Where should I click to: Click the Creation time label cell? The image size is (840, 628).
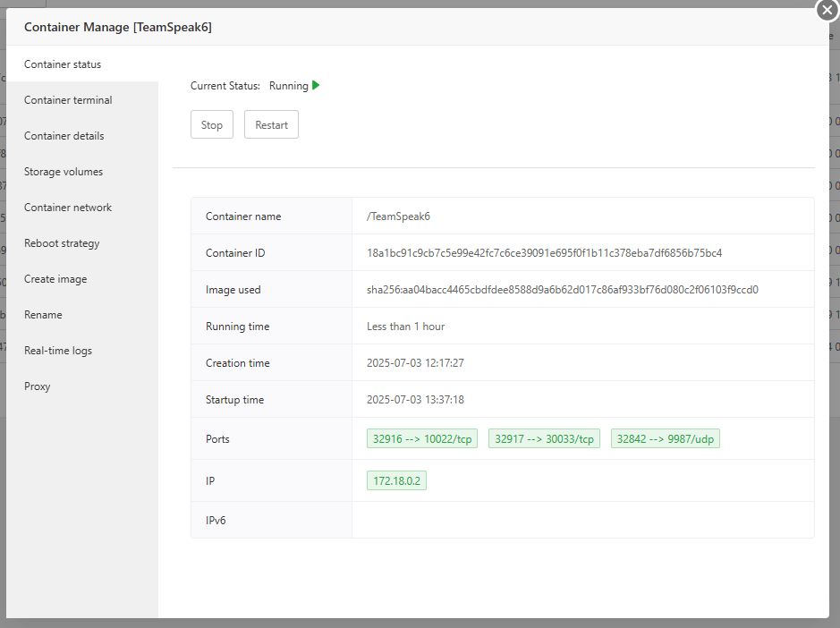272,363
